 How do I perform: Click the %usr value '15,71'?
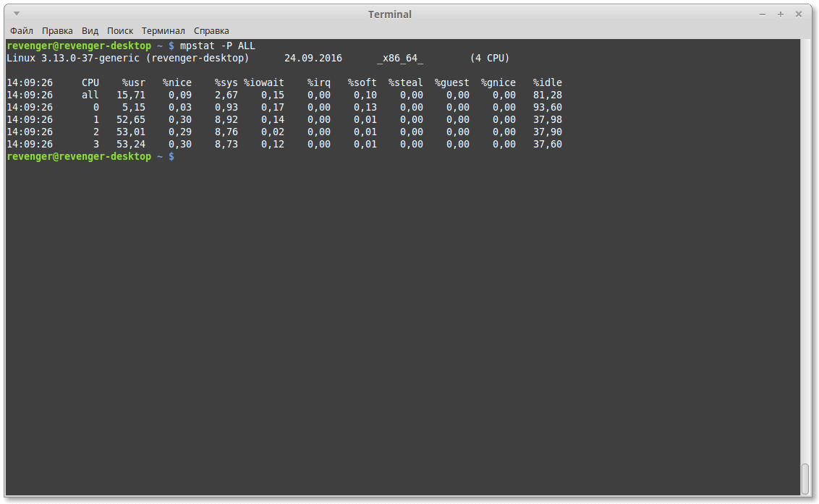click(131, 95)
